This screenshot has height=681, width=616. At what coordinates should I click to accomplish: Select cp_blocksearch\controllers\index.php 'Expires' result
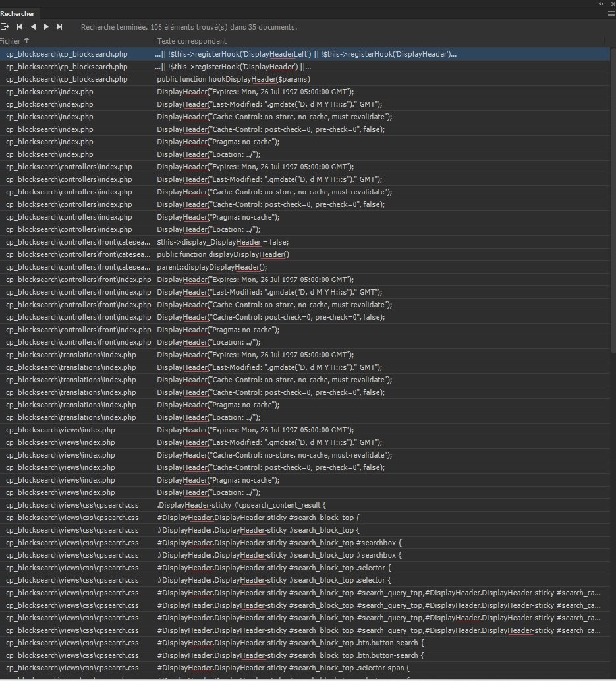[305, 167]
